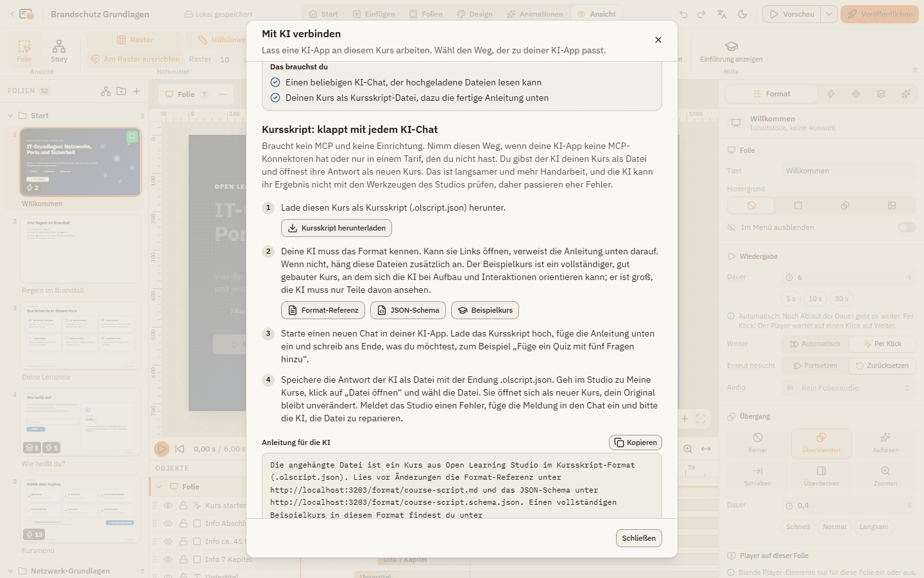Open the Design tab

pos(475,14)
